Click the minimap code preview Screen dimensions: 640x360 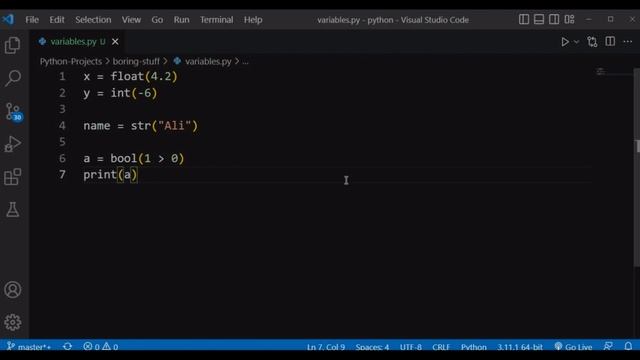pyautogui.click(x=600, y=72)
